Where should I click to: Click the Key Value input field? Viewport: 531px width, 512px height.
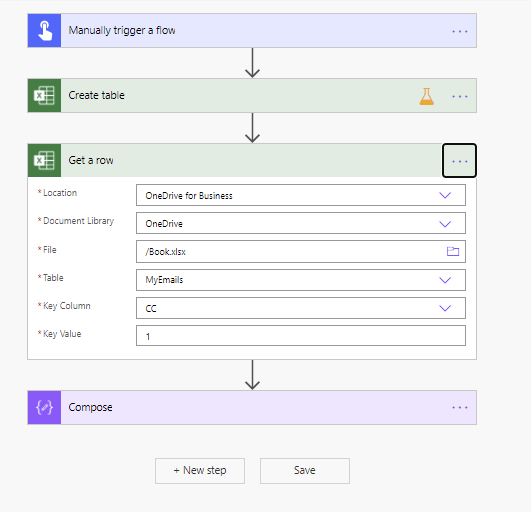point(301,336)
